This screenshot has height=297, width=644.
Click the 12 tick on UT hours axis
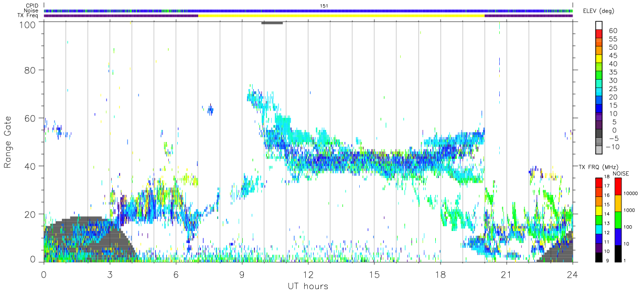coord(308,274)
